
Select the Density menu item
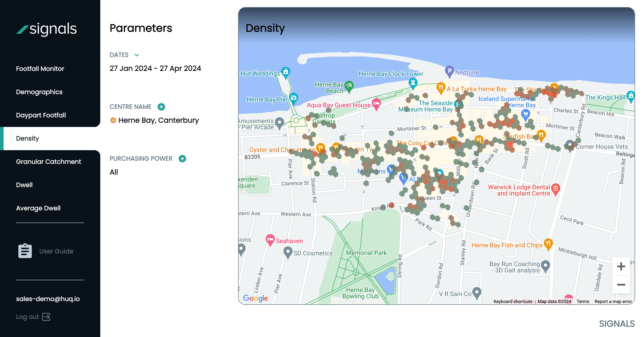point(28,138)
